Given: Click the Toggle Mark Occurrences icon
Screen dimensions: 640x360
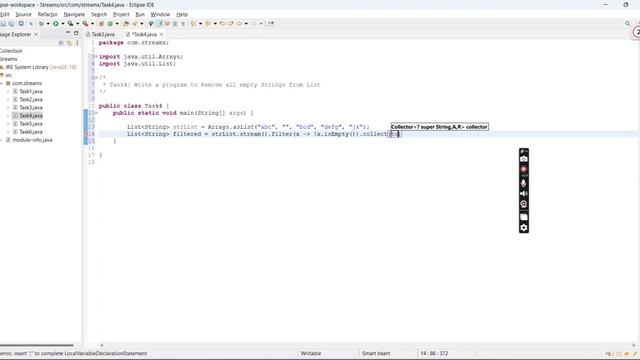Looking at the screenshot, I should point(160,24).
